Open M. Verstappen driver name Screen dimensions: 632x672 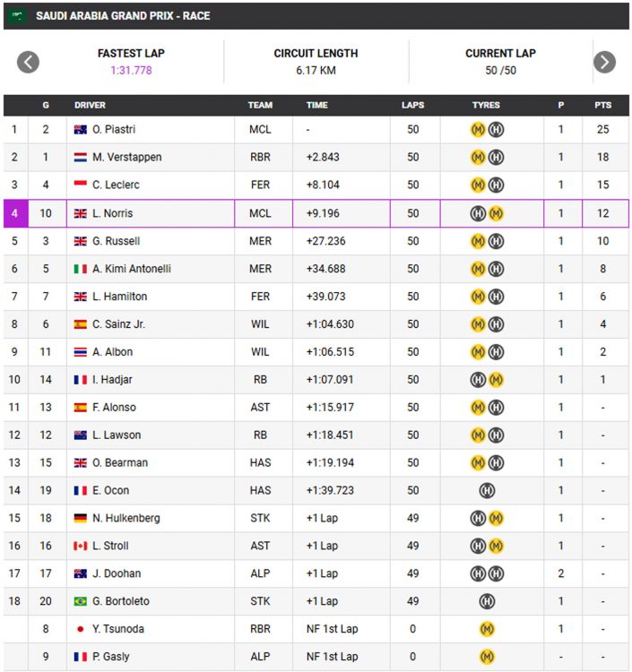(127, 158)
